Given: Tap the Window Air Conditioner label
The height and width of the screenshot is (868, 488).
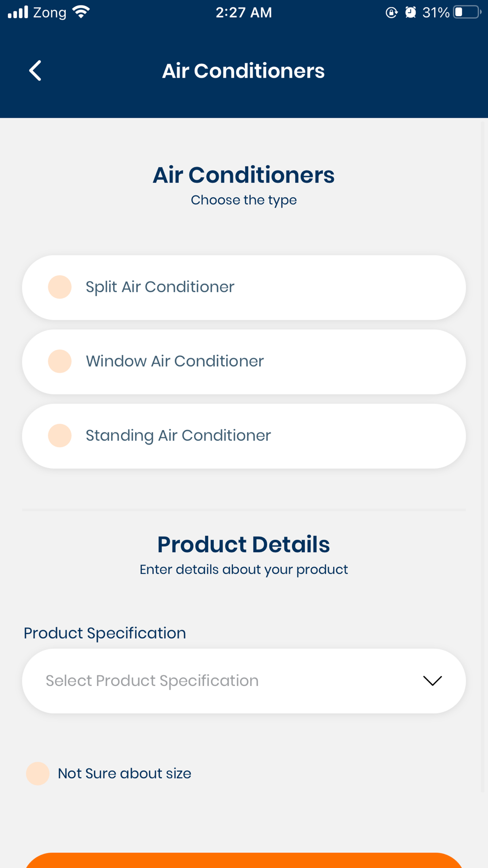Looking at the screenshot, I should (175, 361).
